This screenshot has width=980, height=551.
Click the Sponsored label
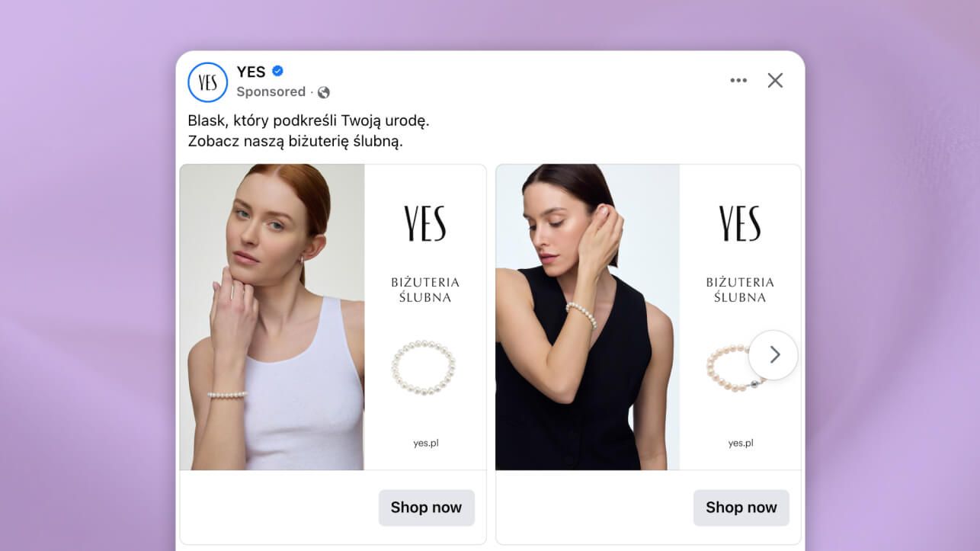[x=271, y=91]
